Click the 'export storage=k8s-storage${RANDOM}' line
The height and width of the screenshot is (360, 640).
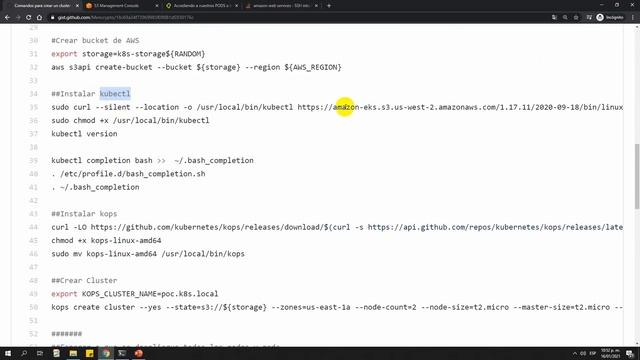coord(128,54)
